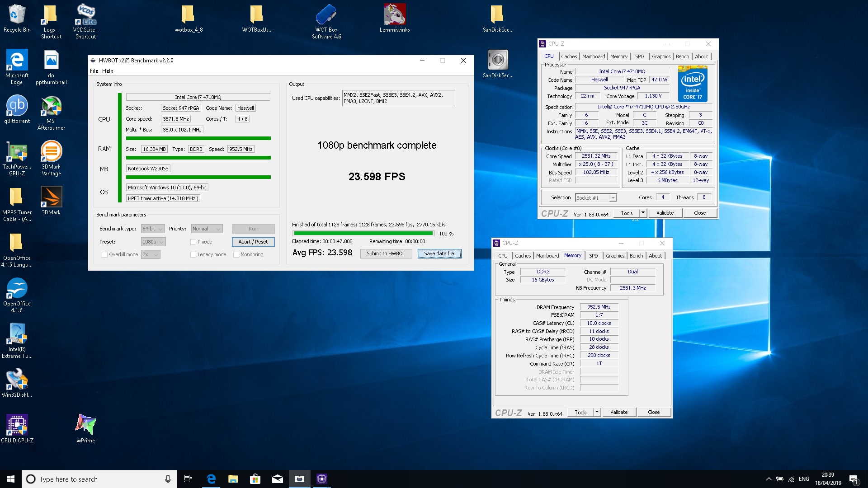The height and width of the screenshot is (488, 868).
Task: Open the notification center icon
Action: coord(854,479)
